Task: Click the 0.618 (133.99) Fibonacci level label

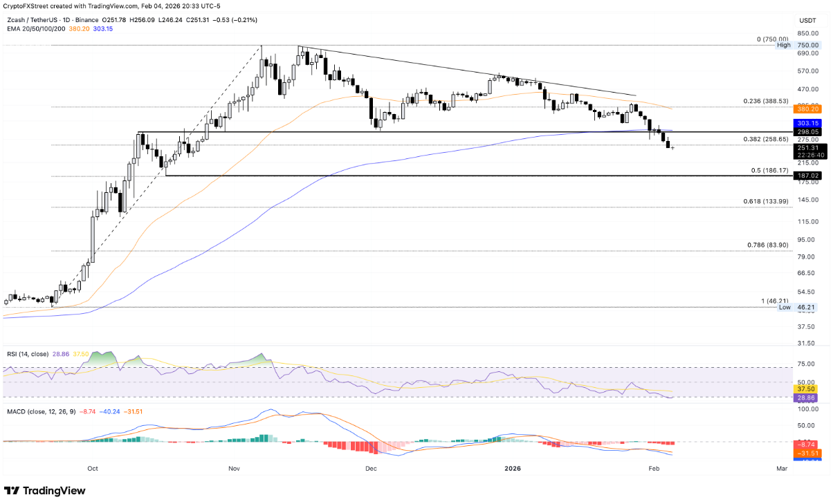Action: pyautogui.click(x=766, y=201)
